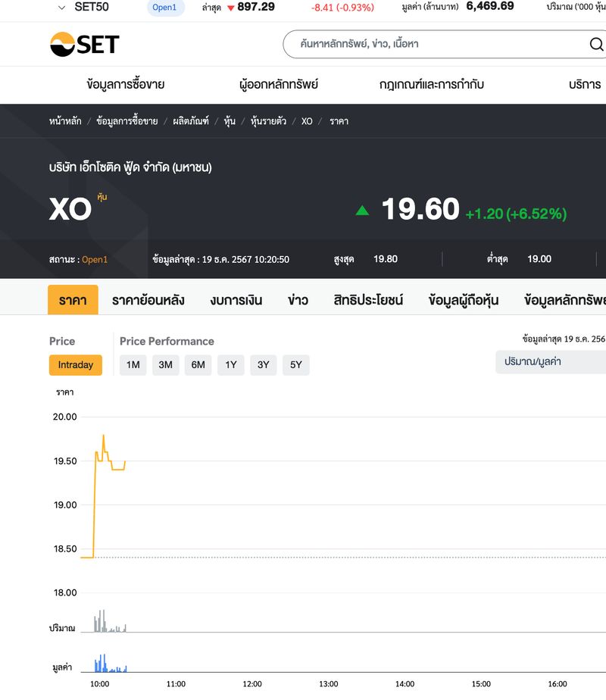606x700 pixels.
Task: Open the ปริมาณ/มูลค่า dropdown
Action: (x=550, y=362)
